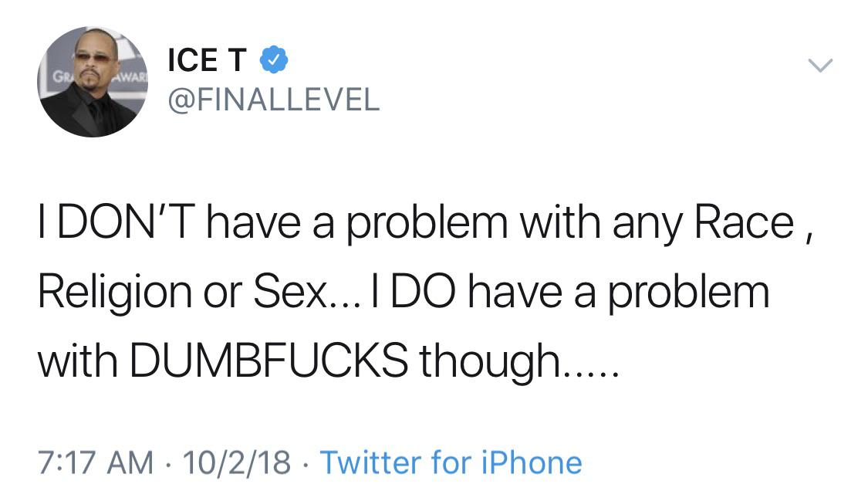Image resolution: width=868 pixels, height=491 pixels.
Task: Click the word though in the tweet
Action: click(489, 361)
